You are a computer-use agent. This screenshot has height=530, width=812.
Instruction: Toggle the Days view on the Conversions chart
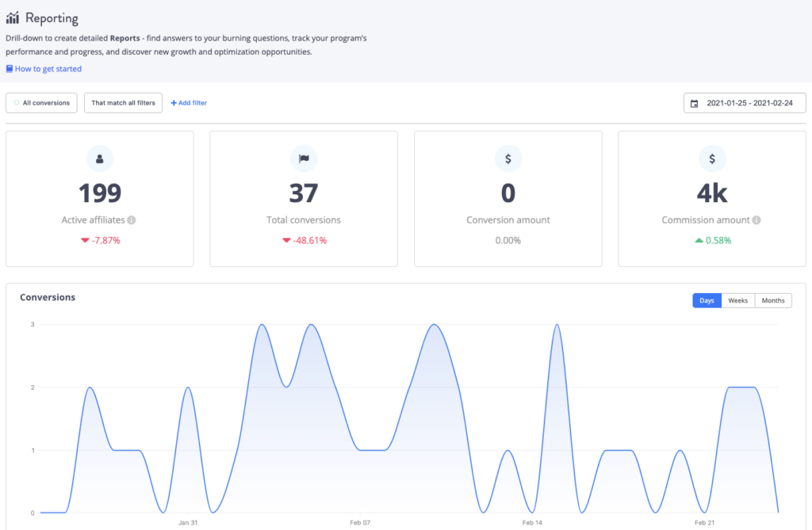[707, 300]
